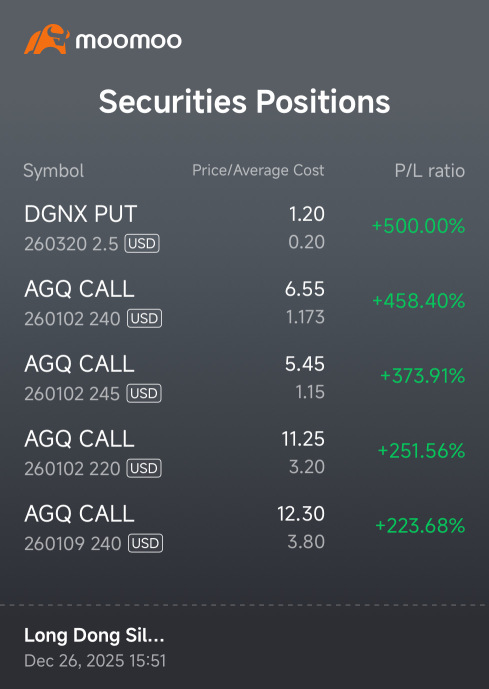Select the USD badge on AGQ 260109 240
This screenshot has height=689, width=489.
click(x=145, y=543)
